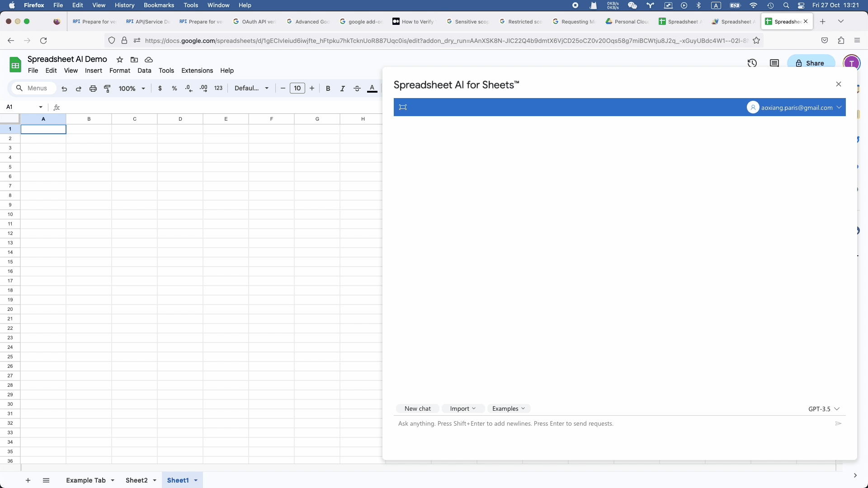Click the font size stepper up

(x=312, y=88)
